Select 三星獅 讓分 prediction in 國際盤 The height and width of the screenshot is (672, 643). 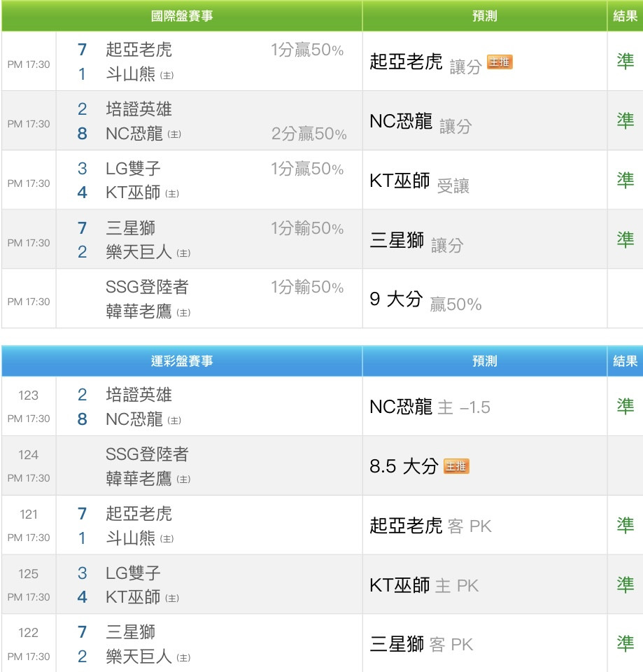[416, 241]
